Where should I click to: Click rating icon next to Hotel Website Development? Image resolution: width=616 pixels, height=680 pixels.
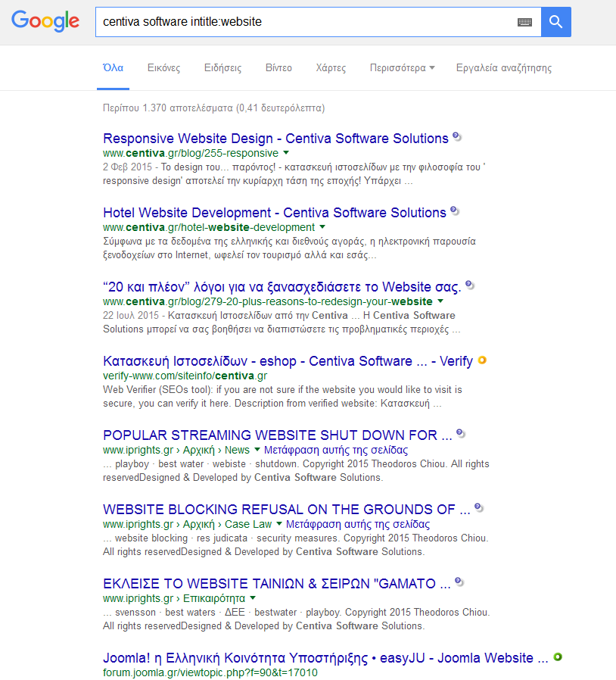pyautogui.click(x=455, y=211)
